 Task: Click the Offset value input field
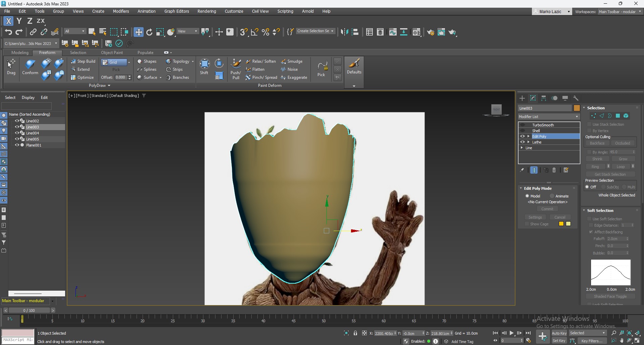coord(121,77)
